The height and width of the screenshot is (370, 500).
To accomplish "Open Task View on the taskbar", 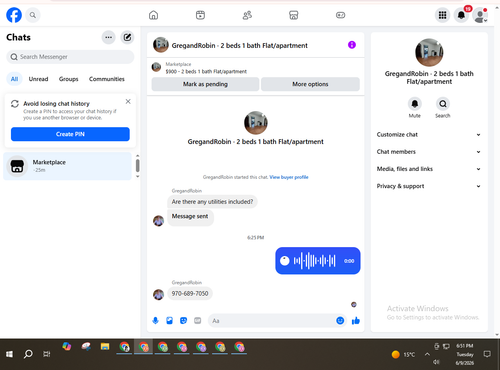I will pyautogui.click(x=47, y=354).
